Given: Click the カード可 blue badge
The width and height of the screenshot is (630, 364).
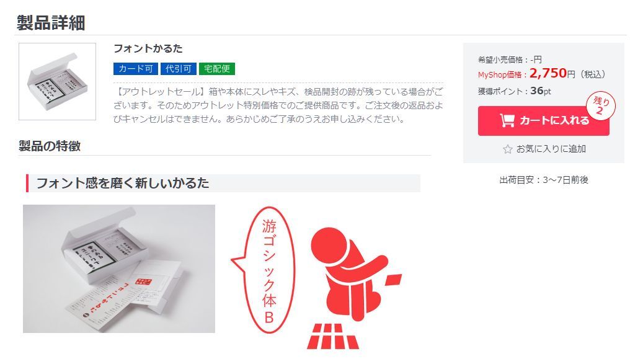Looking at the screenshot, I should (136, 69).
